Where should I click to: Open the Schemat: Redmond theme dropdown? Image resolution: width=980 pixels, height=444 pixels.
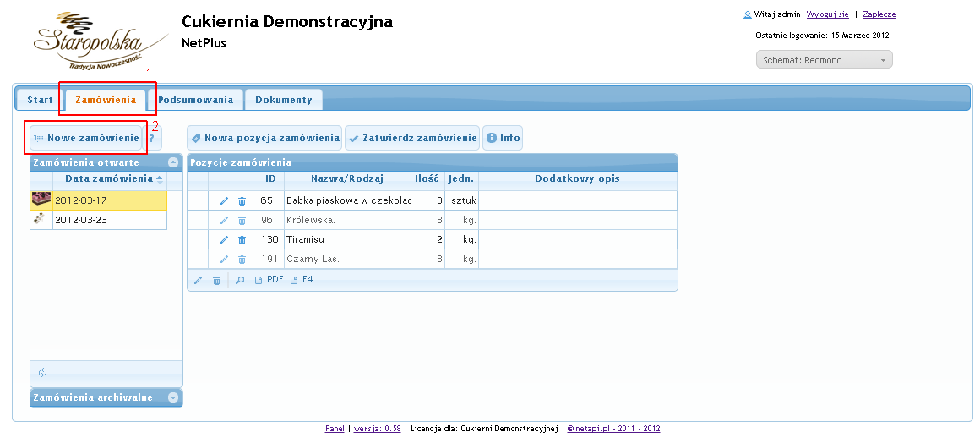pyautogui.click(x=824, y=60)
